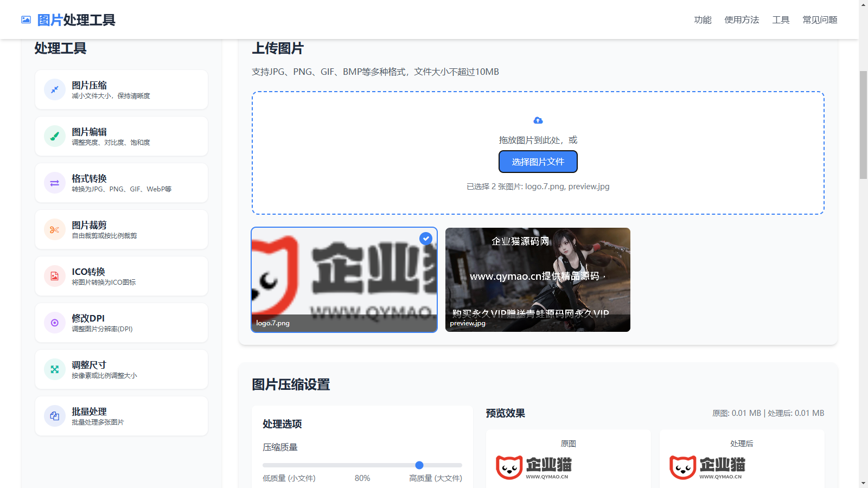This screenshot has height=488, width=868.
Task: Select the 修改DPI tool card
Action: pyautogui.click(x=122, y=323)
